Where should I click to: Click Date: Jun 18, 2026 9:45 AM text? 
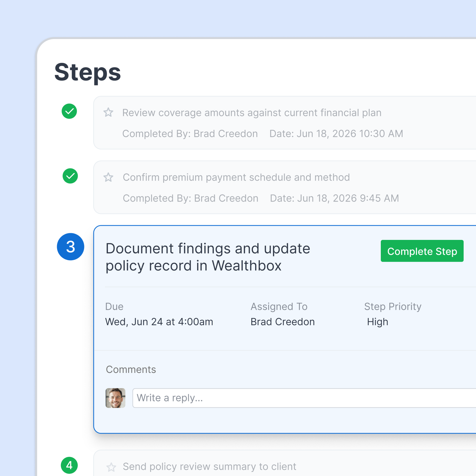tap(334, 198)
